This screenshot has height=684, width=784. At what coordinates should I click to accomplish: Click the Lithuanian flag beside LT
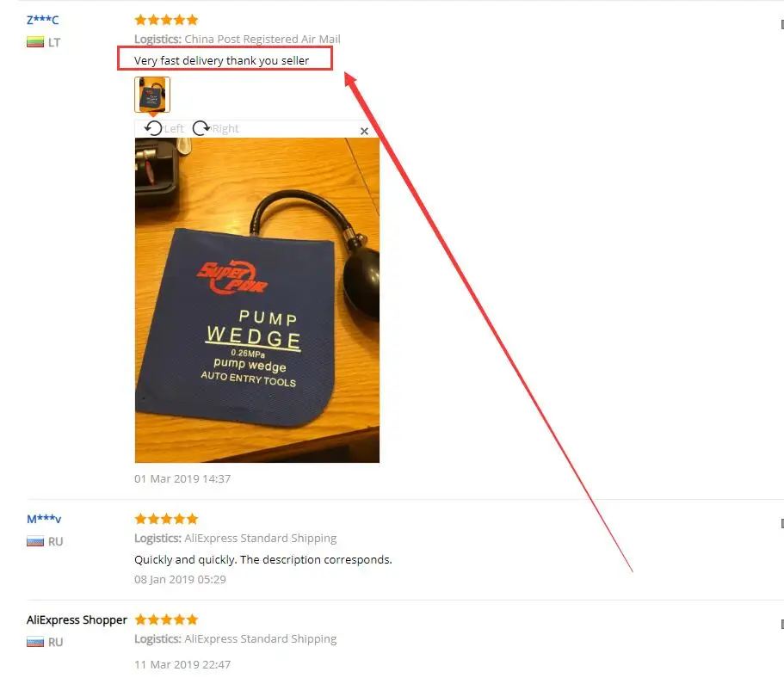[x=35, y=42]
